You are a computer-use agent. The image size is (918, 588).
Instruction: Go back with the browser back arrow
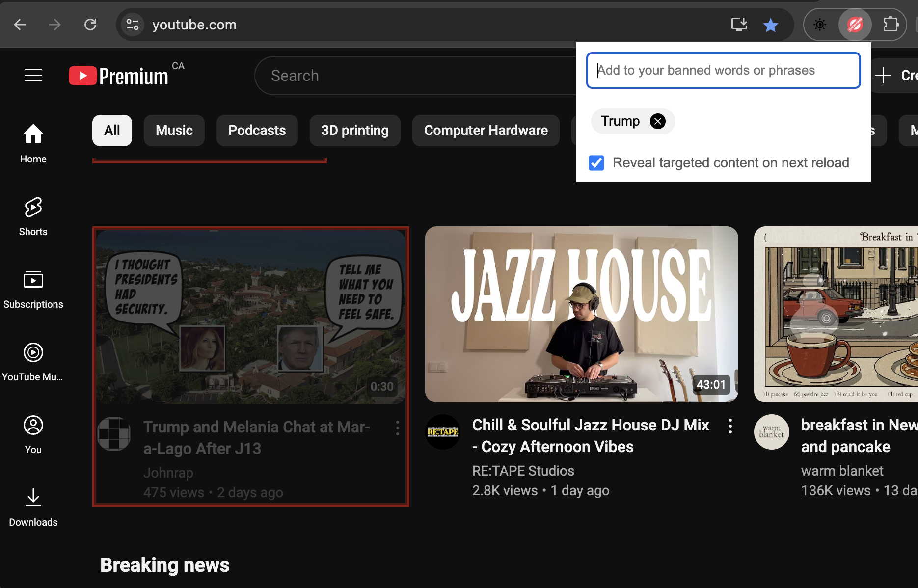click(20, 25)
